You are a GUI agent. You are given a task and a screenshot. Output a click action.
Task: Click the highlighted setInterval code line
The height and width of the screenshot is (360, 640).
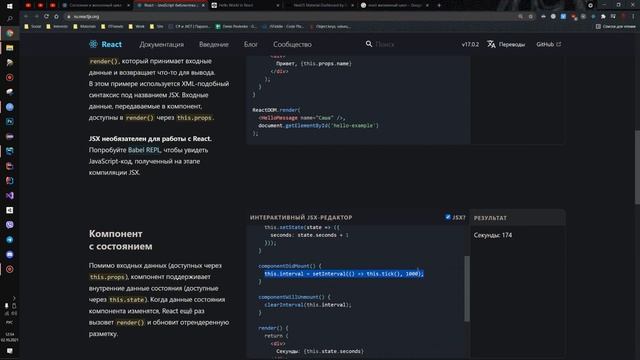(344, 274)
